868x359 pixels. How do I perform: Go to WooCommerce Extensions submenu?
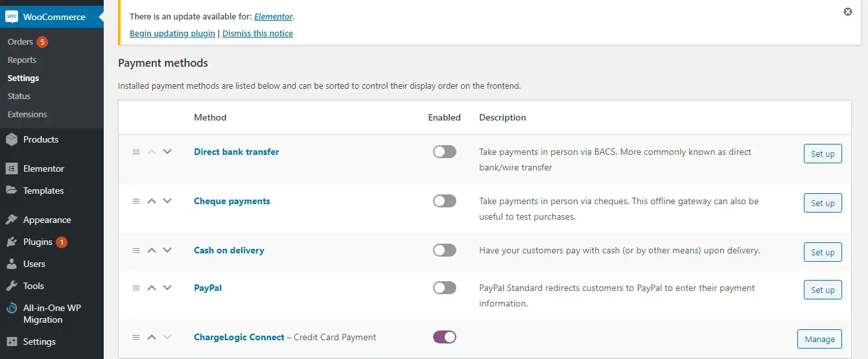tap(27, 114)
